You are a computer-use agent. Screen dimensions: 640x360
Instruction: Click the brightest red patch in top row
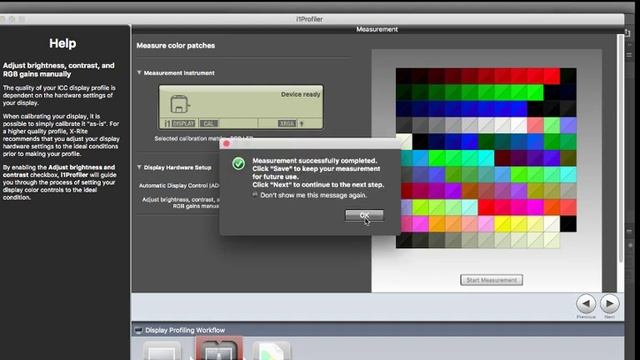(551, 76)
